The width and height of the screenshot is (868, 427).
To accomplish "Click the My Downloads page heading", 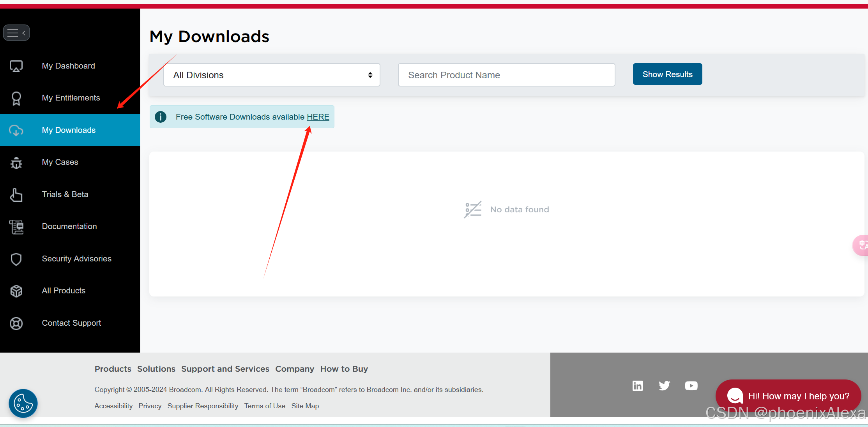I will 209,37.
